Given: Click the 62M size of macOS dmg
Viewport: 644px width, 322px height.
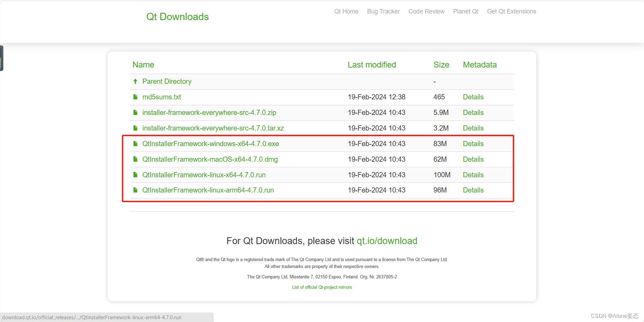Looking at the screenshot, I should click(x=440, y=159).
